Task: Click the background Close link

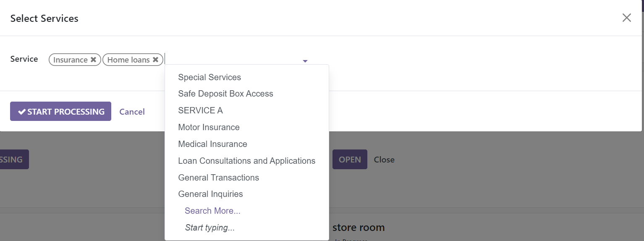Action: point(384,160)
